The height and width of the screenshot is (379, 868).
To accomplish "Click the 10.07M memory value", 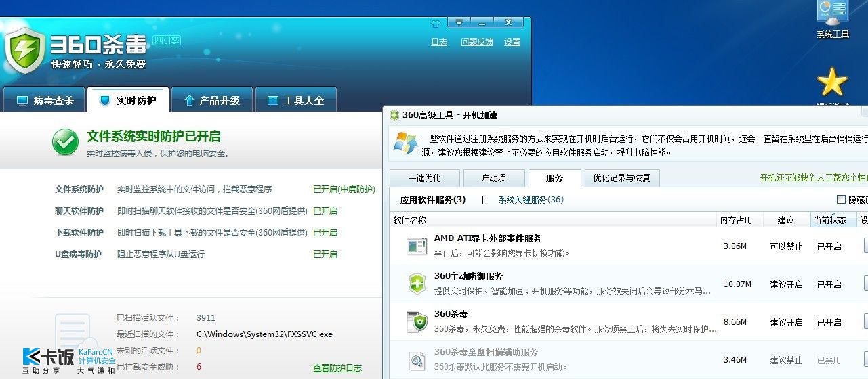I will pyautogui.click(x=737, y=284).
